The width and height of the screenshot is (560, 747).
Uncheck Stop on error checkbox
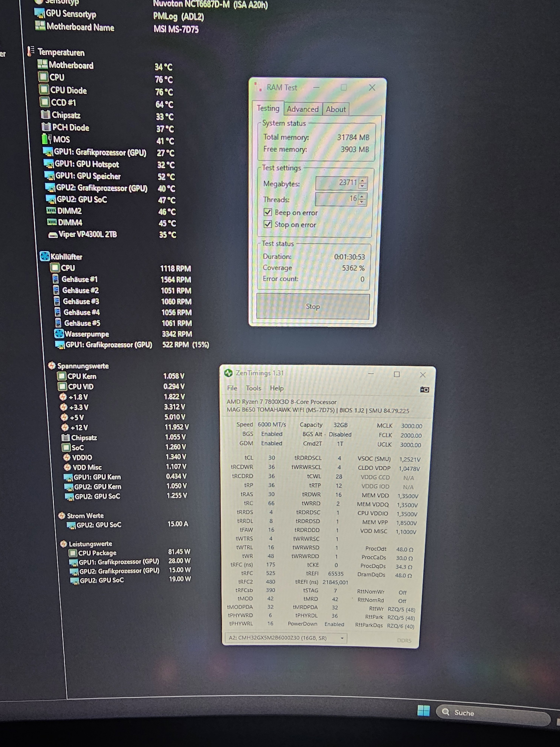[x=268, y=224]
